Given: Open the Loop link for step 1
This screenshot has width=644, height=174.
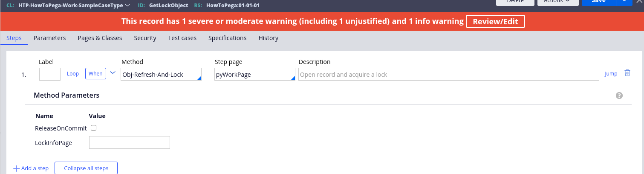Looking at the screenshot, I should 73,74.
